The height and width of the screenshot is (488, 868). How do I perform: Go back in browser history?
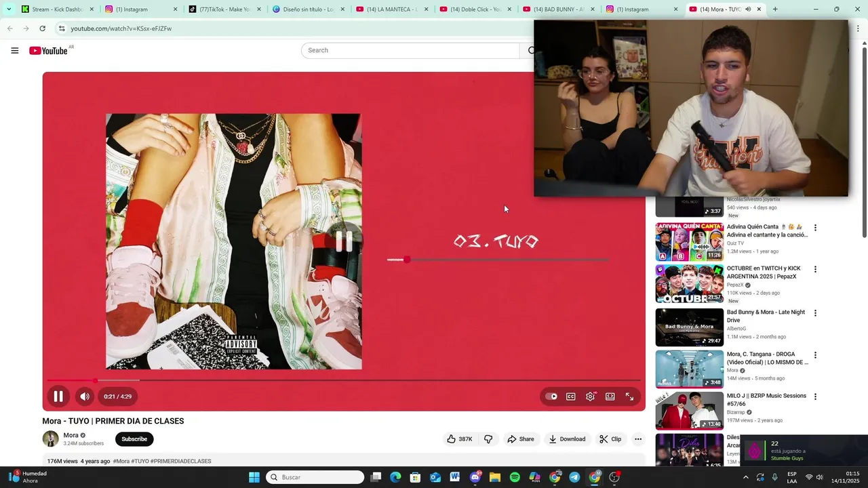9,28
